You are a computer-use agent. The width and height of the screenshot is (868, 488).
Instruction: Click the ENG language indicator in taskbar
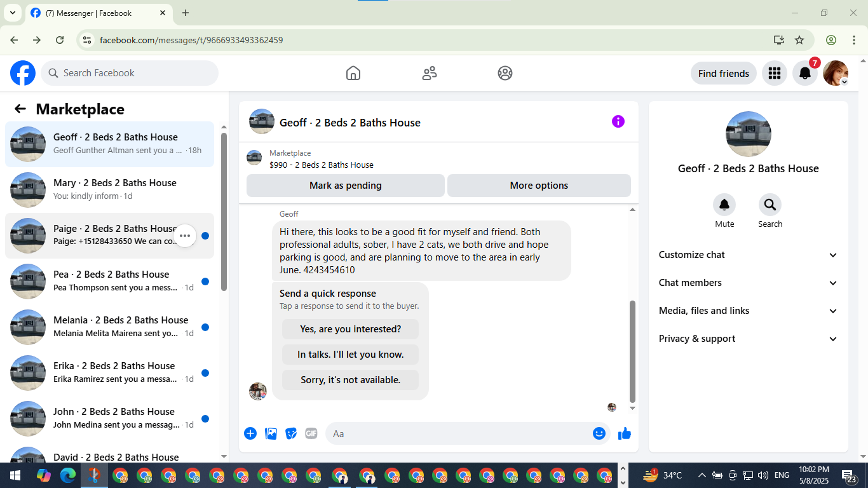tap(782, 475)
